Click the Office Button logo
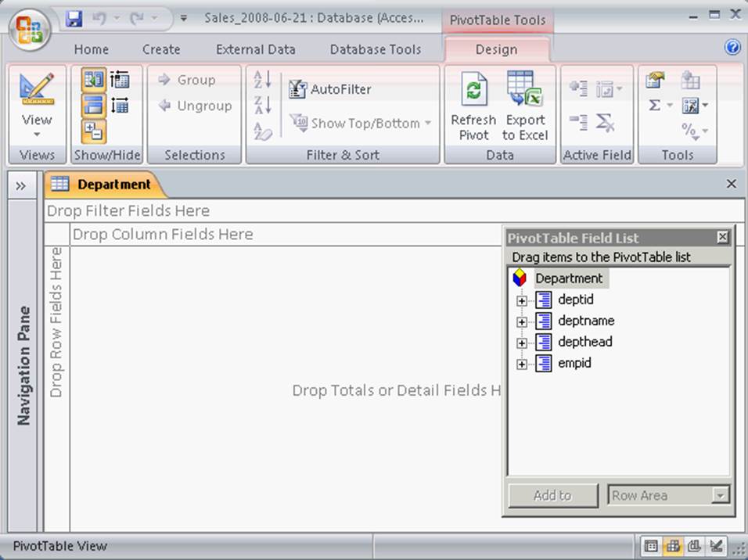This screenshot has height=560, width=748. tap(29, 30)
